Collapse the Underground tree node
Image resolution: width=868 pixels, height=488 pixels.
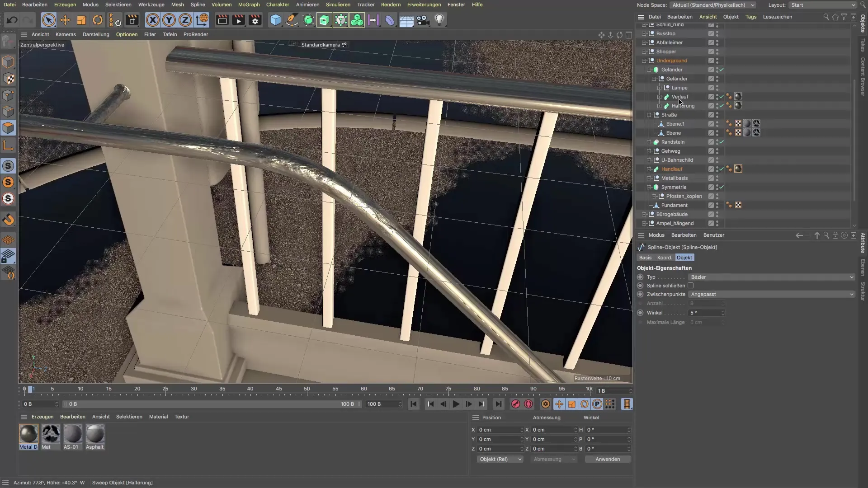coord(644,61)
